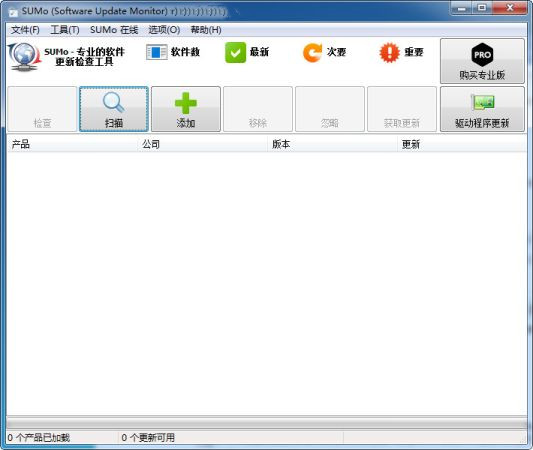
Task: Open the SUMo 在线 menu
Action: pos(114,30)
